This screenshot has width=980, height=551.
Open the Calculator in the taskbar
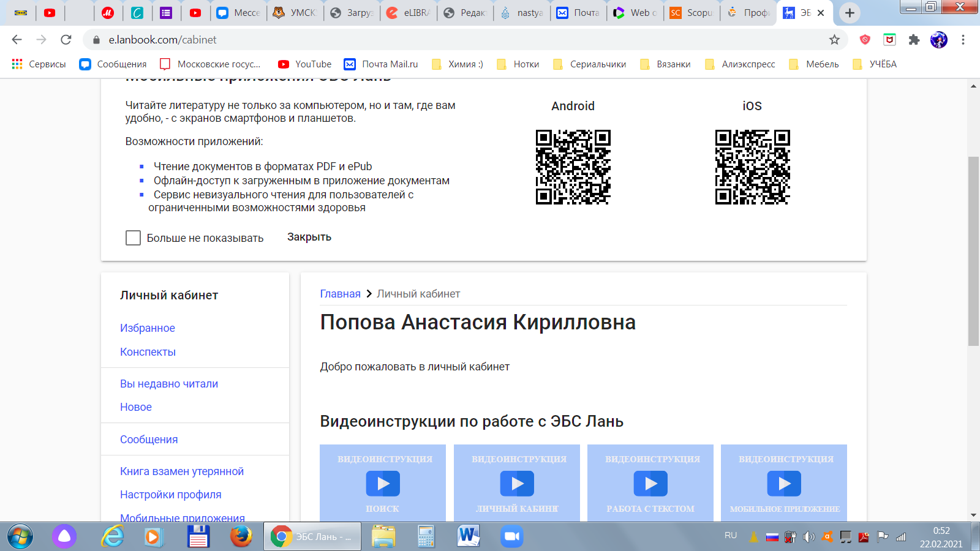pos(426,537)
